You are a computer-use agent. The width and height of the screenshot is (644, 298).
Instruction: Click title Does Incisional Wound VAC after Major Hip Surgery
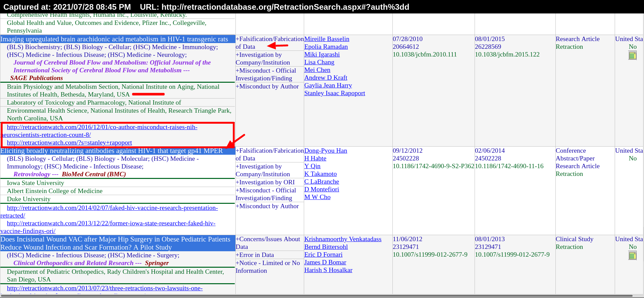[116, 243]
